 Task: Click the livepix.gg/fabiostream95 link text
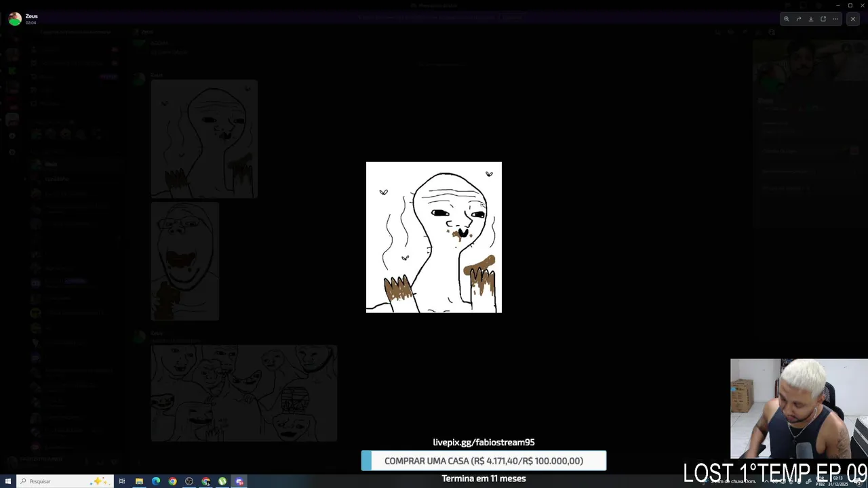point(484,442)
